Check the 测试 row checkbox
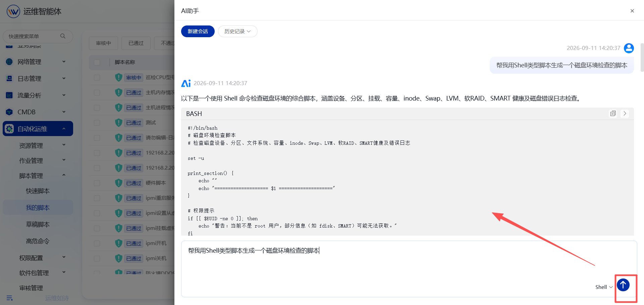This screenshot has height=305, width=644. coord(97,123)
